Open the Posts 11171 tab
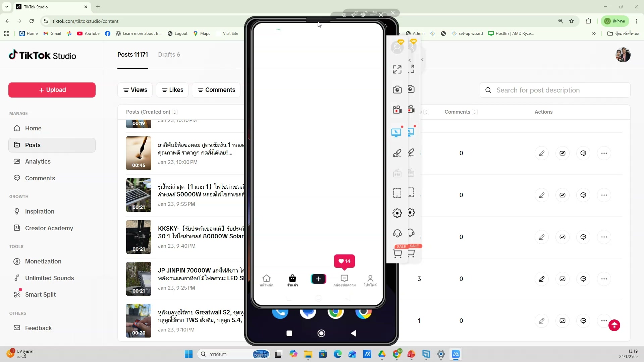This screenshot has height=362, width=644. tap(133, 55)
